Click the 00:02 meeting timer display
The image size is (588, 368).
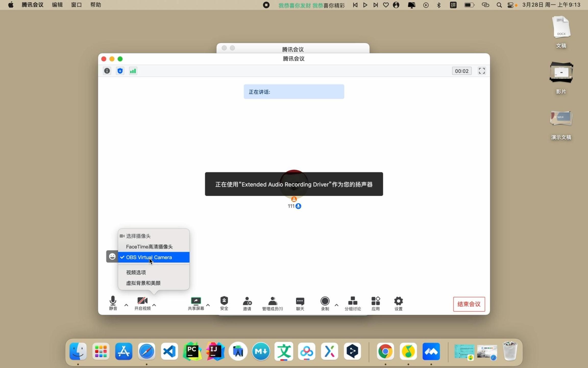tap(461, 71)
